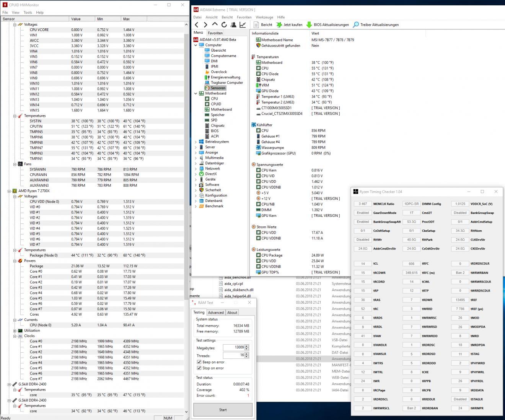Open Sicherheit shield-icon tree entry
The height and width of the screenshot is (420, 505).
click(x=202, y=190)
